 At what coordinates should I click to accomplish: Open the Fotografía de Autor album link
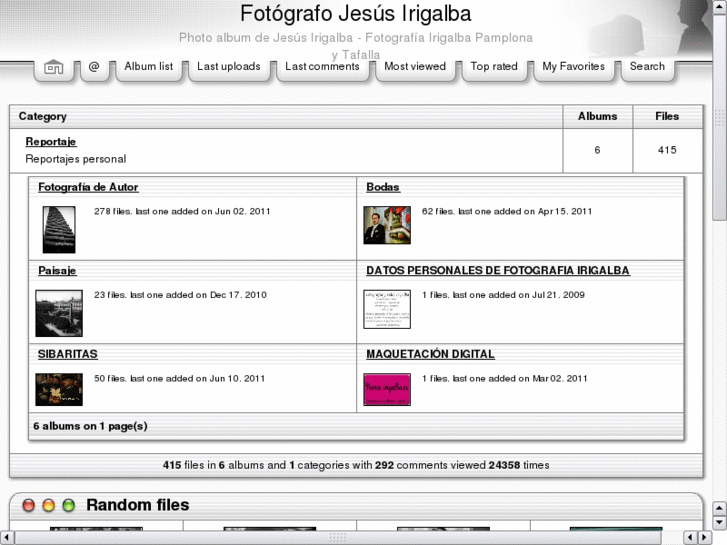tap(88, 187)
